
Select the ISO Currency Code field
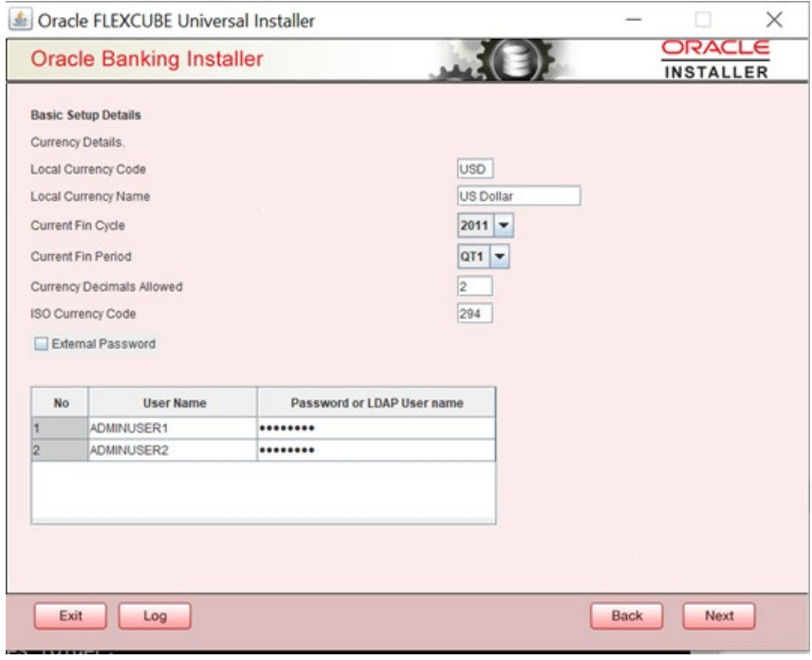475,313
